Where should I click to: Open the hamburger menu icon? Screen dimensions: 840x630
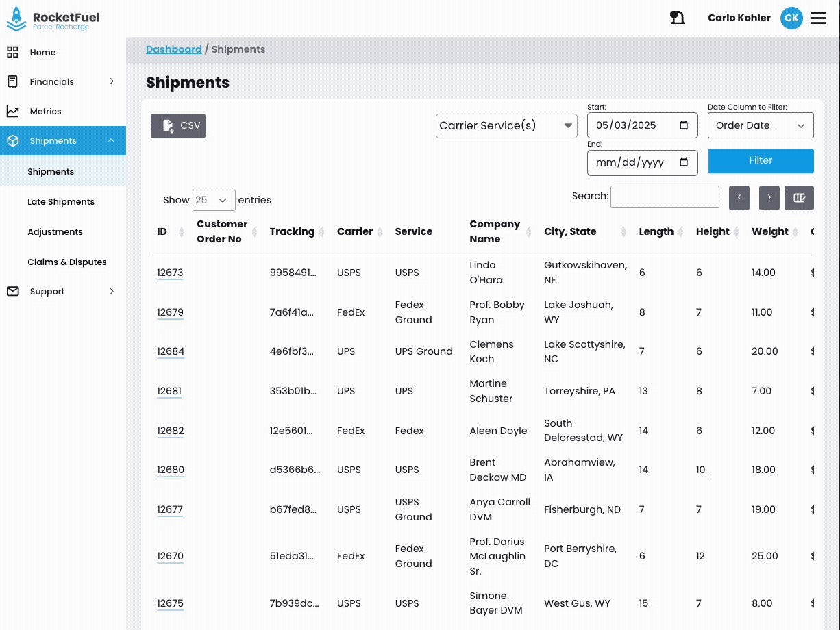tap(818, 18)
